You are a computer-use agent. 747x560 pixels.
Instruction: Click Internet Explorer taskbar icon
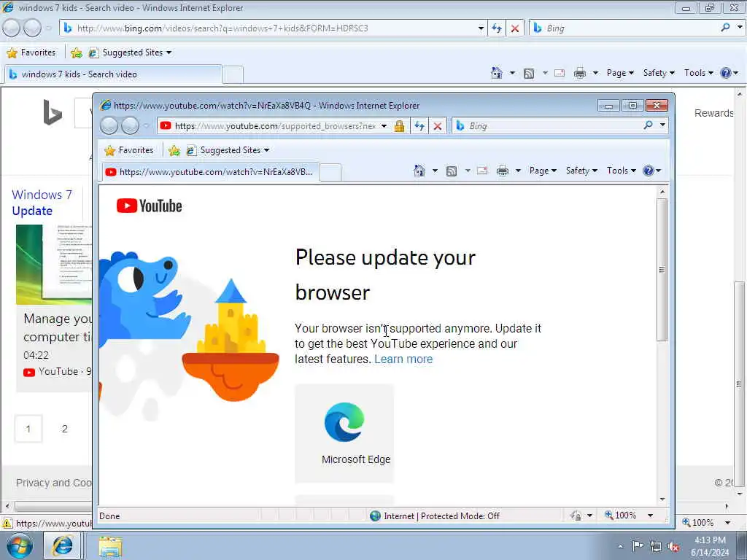63,545
